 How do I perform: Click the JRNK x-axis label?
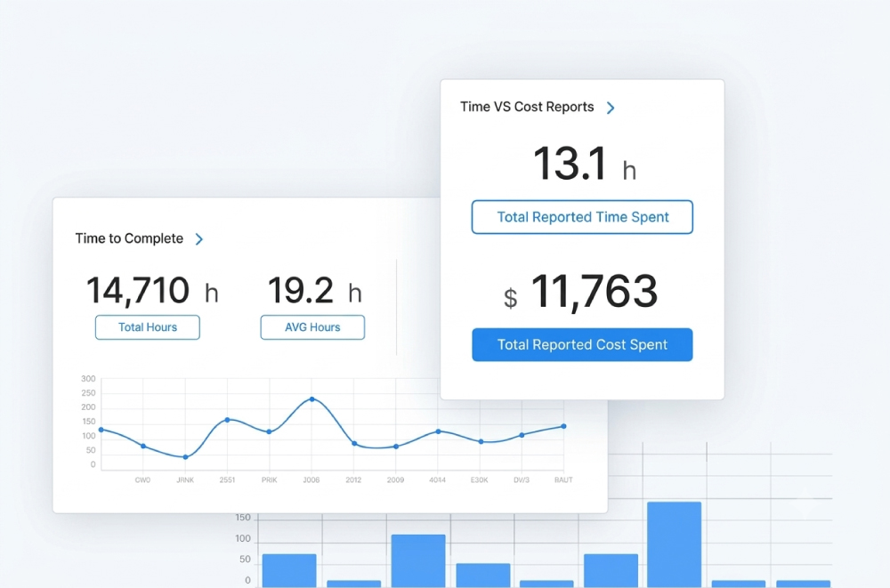coord(185,480)
